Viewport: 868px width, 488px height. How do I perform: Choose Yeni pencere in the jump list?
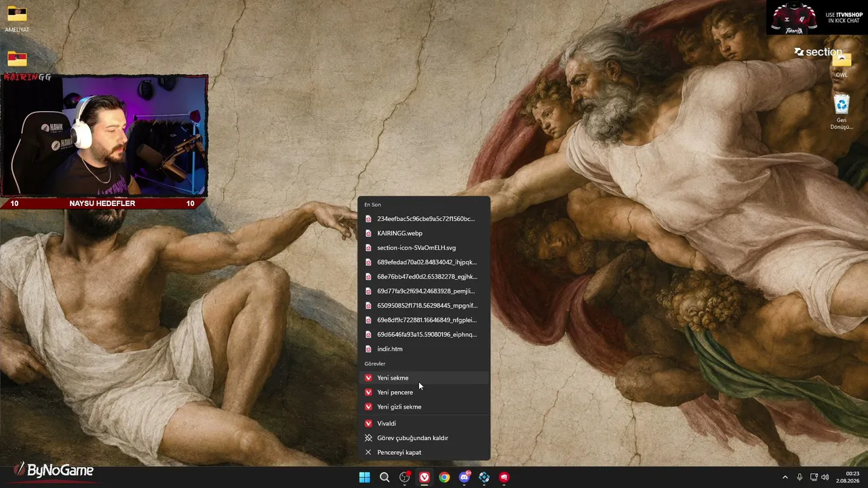tap(424, 392)
